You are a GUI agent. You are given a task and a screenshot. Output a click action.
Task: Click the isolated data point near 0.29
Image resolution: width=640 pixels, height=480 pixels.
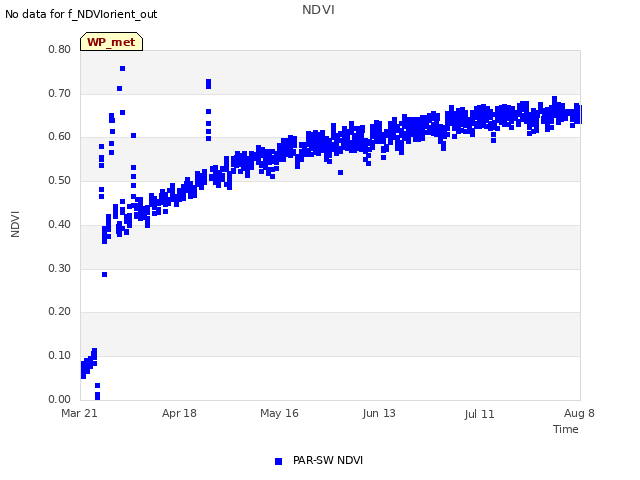[104, 275]
